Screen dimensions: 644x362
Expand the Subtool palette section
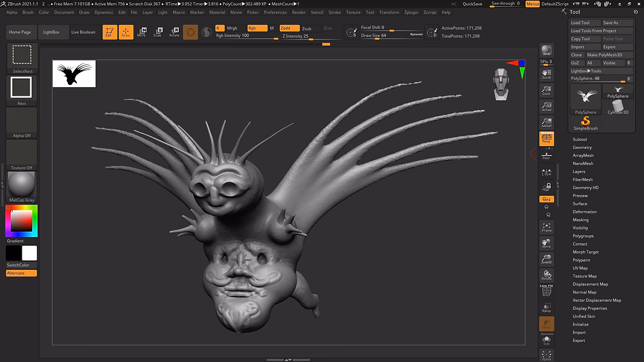[x=580, y=139]
